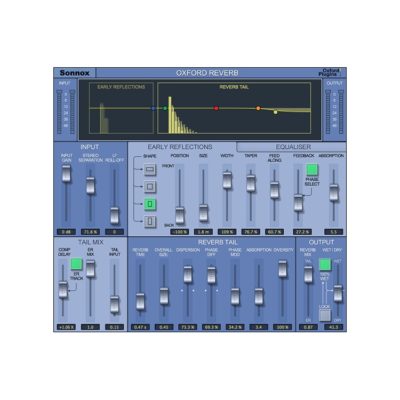The width and height of the screenshot is (400, 400).
Task: Click the Feed Along value field
Action: pyautogui.click(x=274, y=232)
